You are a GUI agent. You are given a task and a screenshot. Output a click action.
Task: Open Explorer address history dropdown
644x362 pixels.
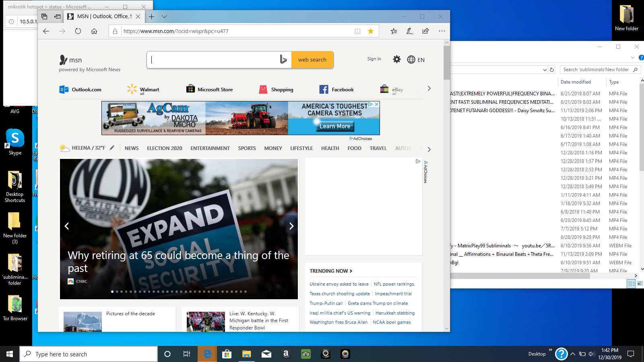[545, 70]
